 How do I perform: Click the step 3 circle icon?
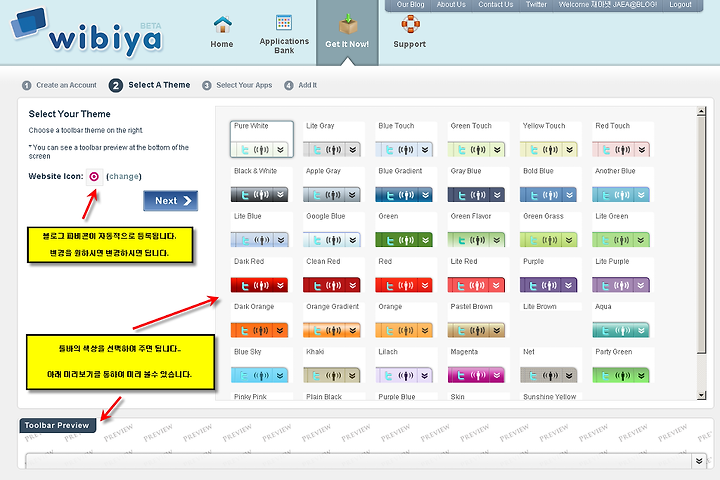pos(207,85)
